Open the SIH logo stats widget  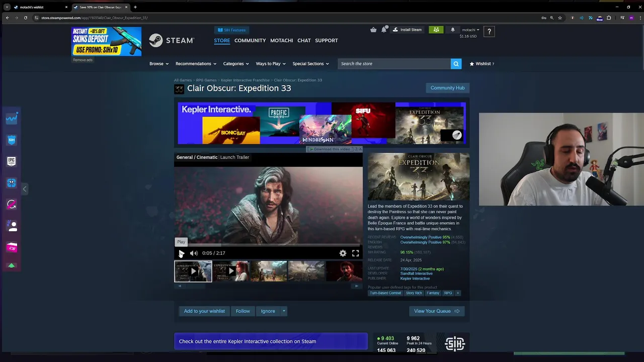(455, 344)
